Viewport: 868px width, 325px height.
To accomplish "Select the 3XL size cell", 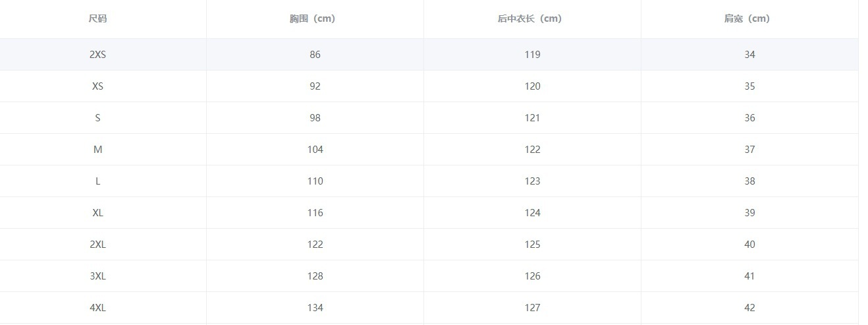I will [x=97, y=276].
